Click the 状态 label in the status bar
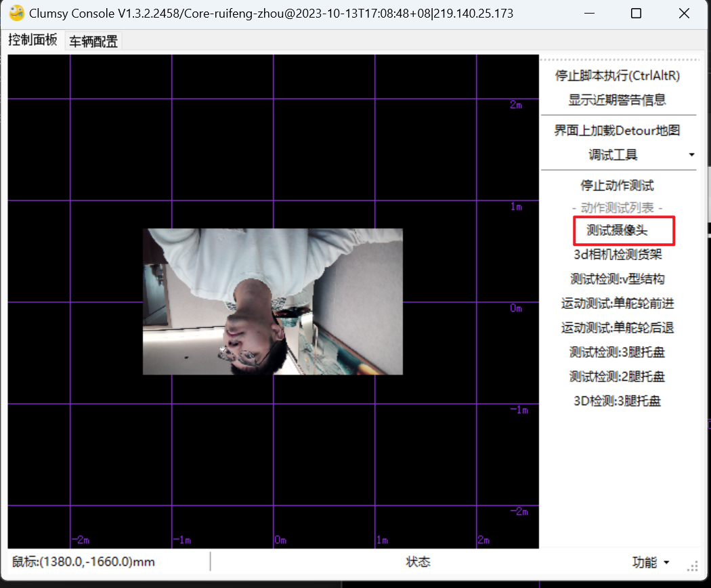This screenshot has height=588, width=711. pos(418,562)
